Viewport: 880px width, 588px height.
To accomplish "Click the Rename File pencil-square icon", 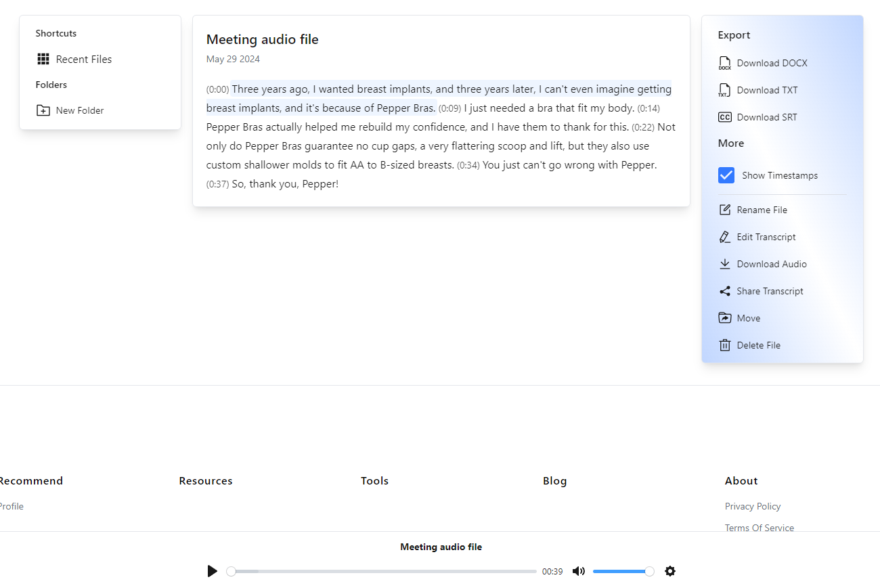I will click(725, 210).
